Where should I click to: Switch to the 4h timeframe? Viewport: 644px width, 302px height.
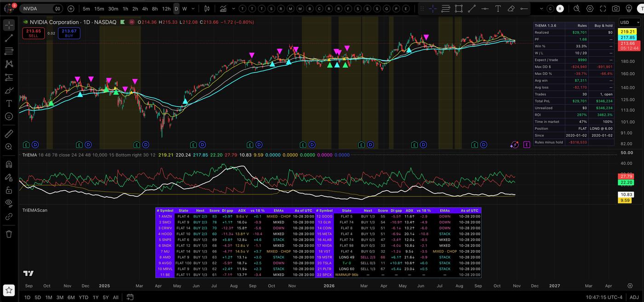pos(145,8)
